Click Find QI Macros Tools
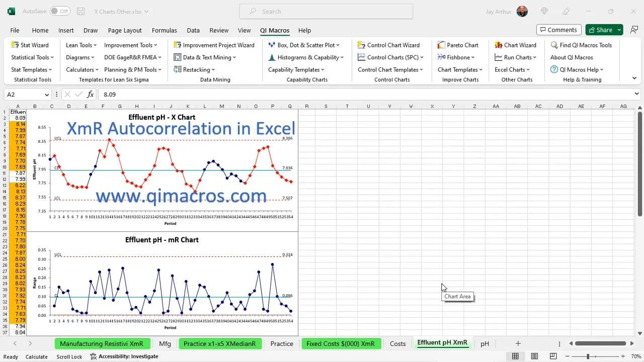Viewport: 644px width, 362px height. click(x=581, y=45)
